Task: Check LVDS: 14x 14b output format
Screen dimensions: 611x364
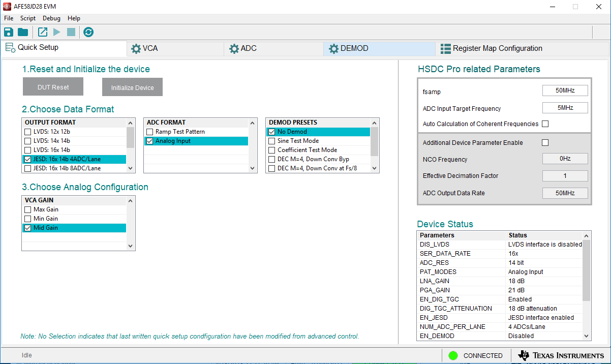Action: (27, 141)
